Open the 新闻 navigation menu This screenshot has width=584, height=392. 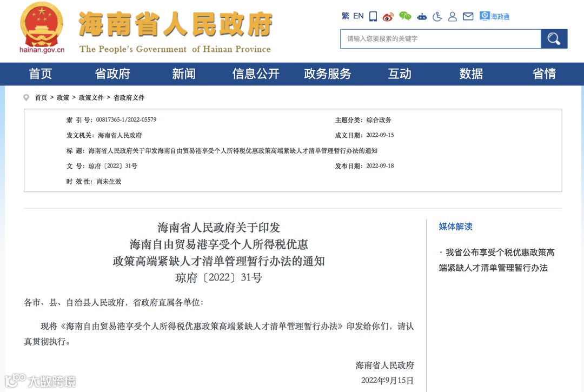click(x=184, y=74)
